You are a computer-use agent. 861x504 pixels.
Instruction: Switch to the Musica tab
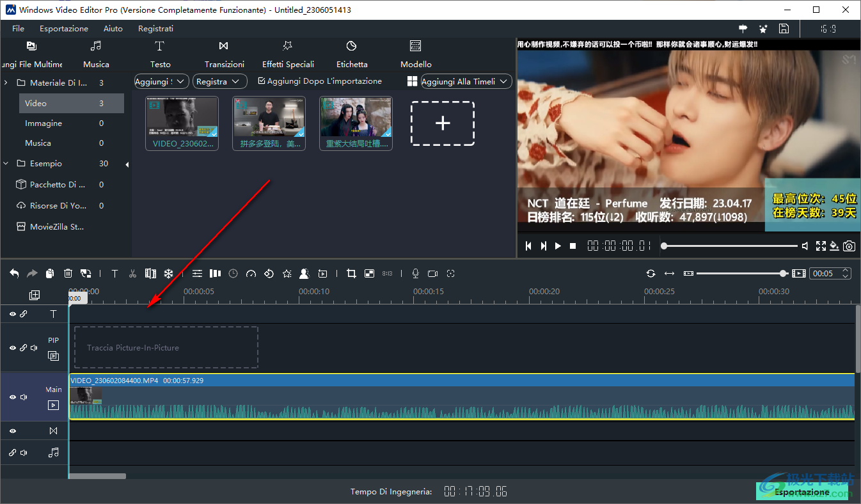(96, 55)
